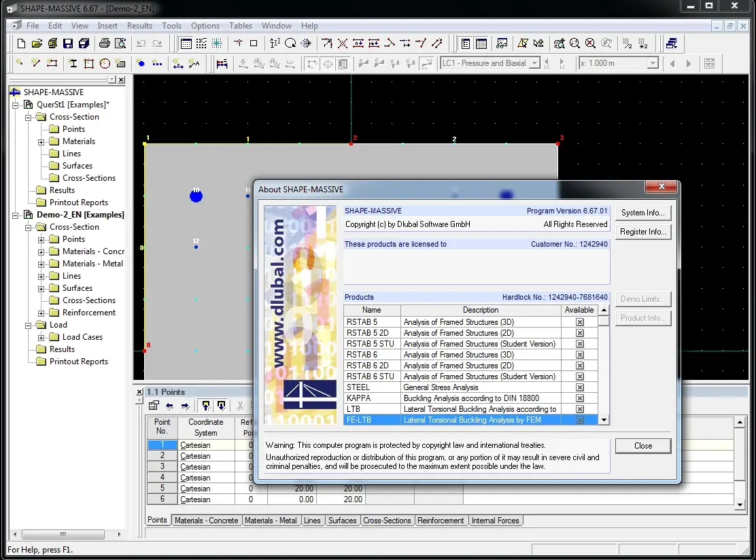Screen dimensions: 756x560
Task: Switch to the Materials - Concrete tab
Action: pyautogui.click(x=206, y=521)
